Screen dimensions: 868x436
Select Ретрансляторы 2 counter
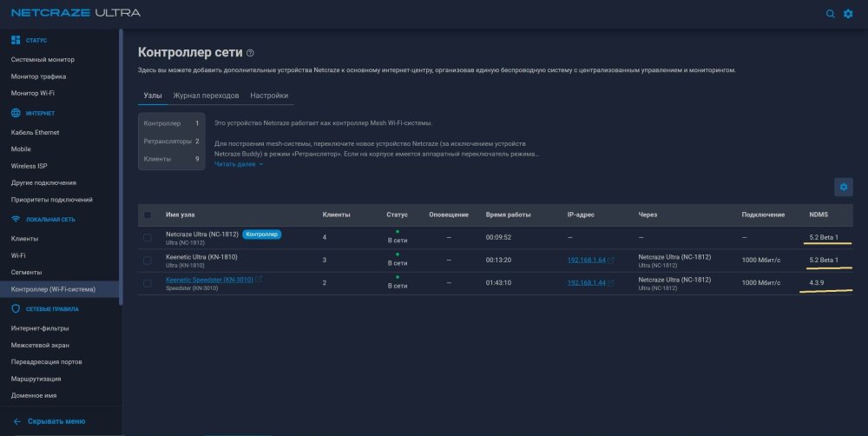171,142
